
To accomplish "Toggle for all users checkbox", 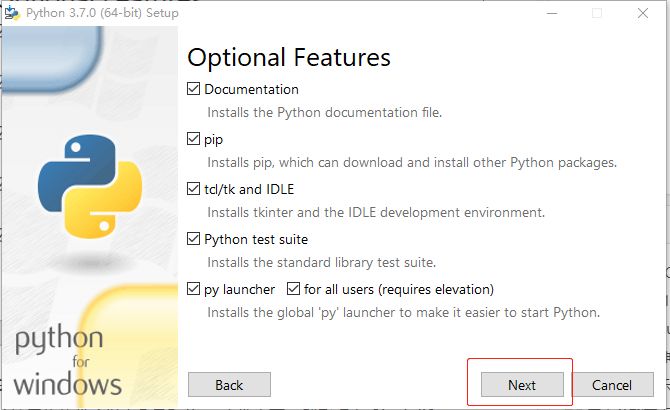I will [293, 289].
